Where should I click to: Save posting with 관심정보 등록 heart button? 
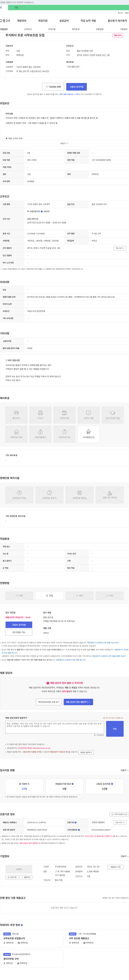click(53, 87)
